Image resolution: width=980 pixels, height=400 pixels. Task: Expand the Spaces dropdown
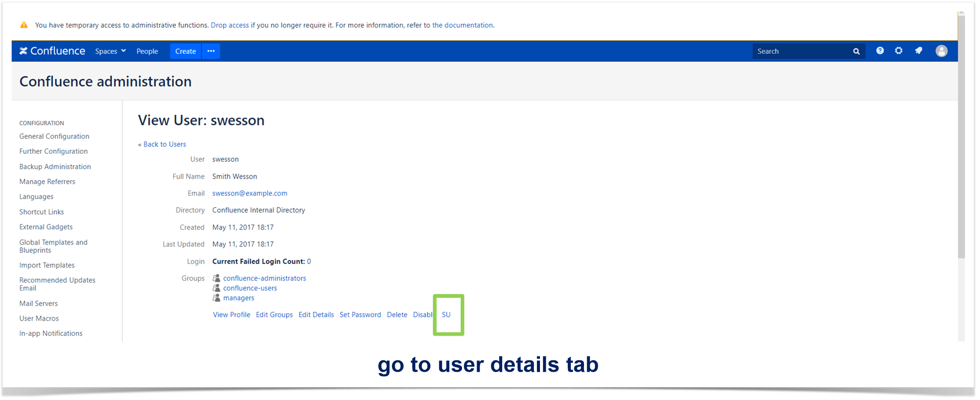point(111,51)
